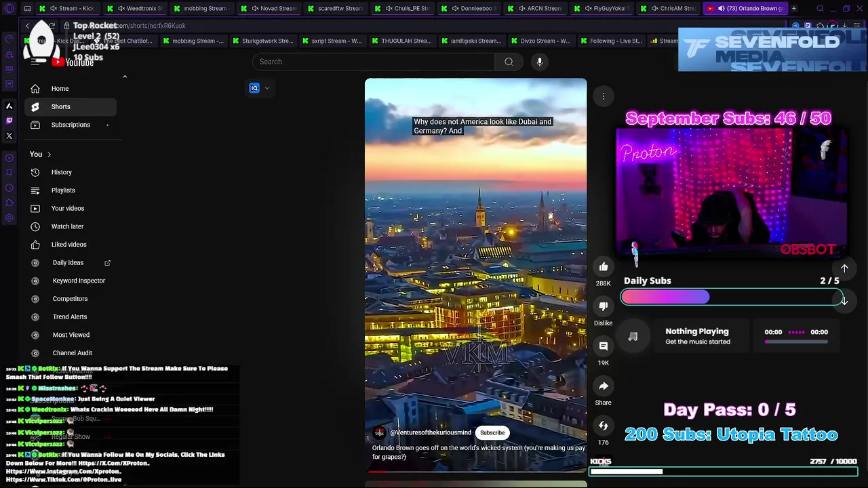The image size is (868, 488).
Task: Switch to the scaredftw Stream tab
Action: pos(335,8)
